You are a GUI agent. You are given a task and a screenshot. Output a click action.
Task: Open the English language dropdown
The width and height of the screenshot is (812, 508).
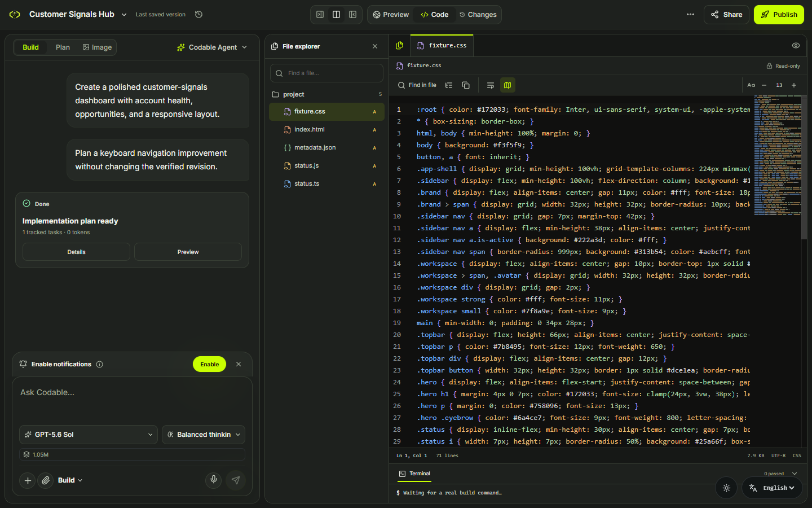pos(771,488)
